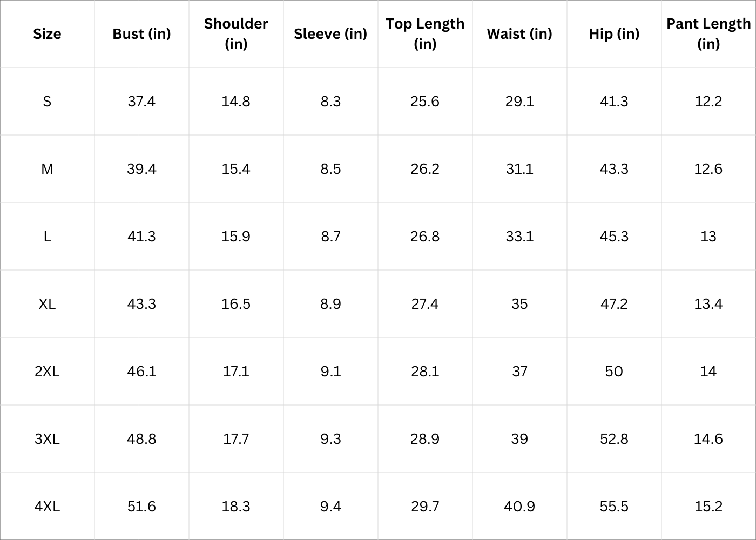Select waist value 40.9 in 4XL row
The width and height of the screenshot is (756, 540).
519,507
